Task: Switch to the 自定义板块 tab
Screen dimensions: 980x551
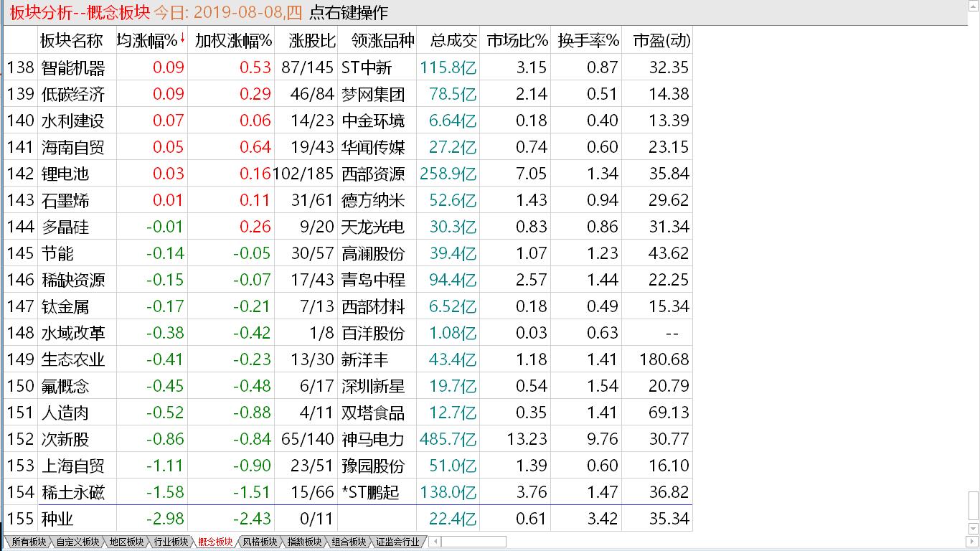Action: coord(77,542)
